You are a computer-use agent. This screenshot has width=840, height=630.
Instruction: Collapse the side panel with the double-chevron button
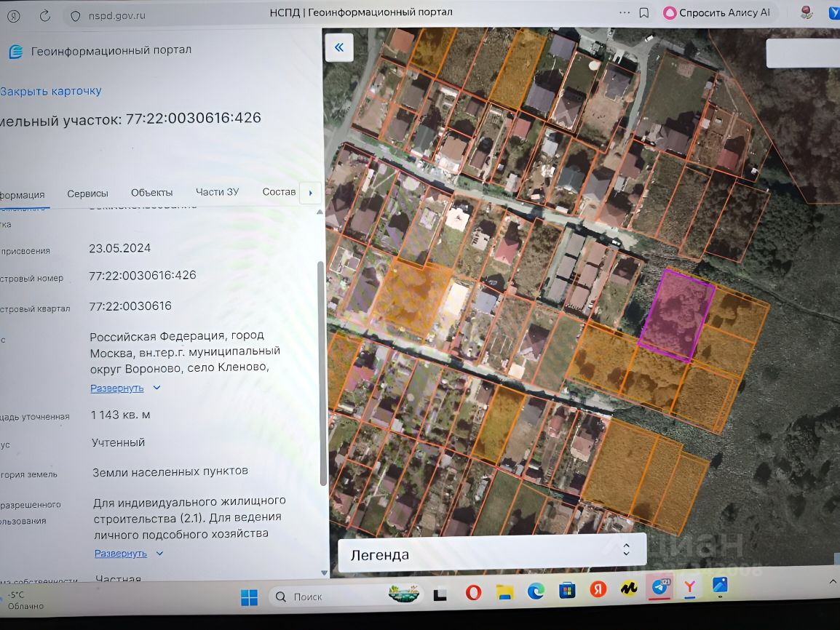pos(339,47)
